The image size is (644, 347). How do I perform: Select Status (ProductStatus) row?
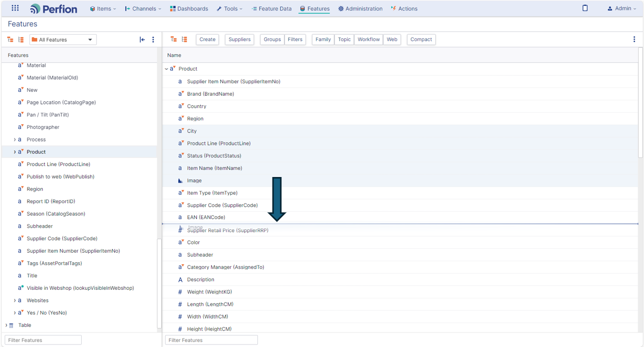[400, 155]
